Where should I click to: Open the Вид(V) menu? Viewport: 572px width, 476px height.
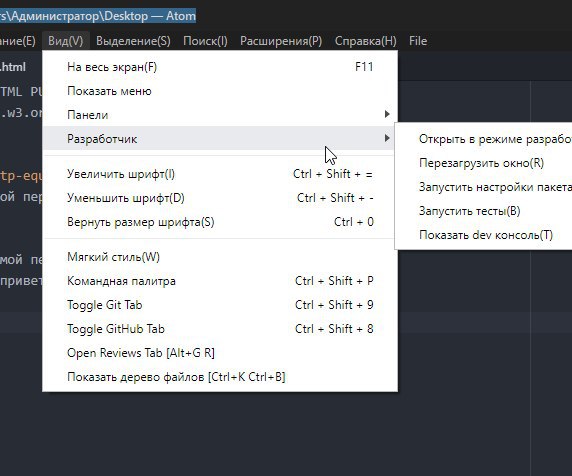click(x=66, y=41)
